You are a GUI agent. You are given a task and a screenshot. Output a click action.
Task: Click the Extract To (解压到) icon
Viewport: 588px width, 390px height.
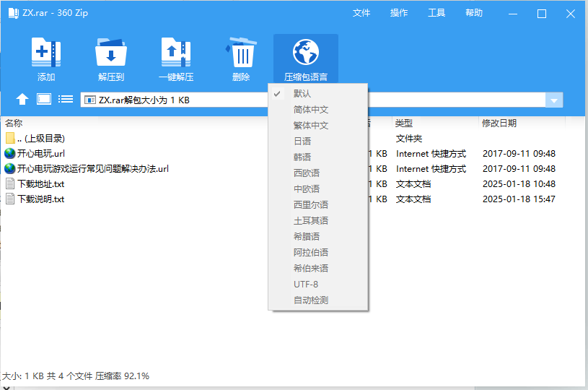(111, 53)
